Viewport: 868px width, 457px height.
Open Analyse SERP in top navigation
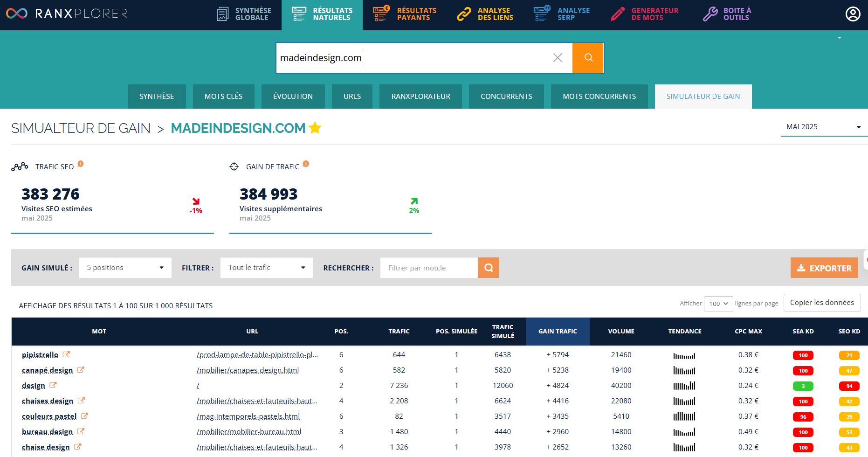point(562,14)
